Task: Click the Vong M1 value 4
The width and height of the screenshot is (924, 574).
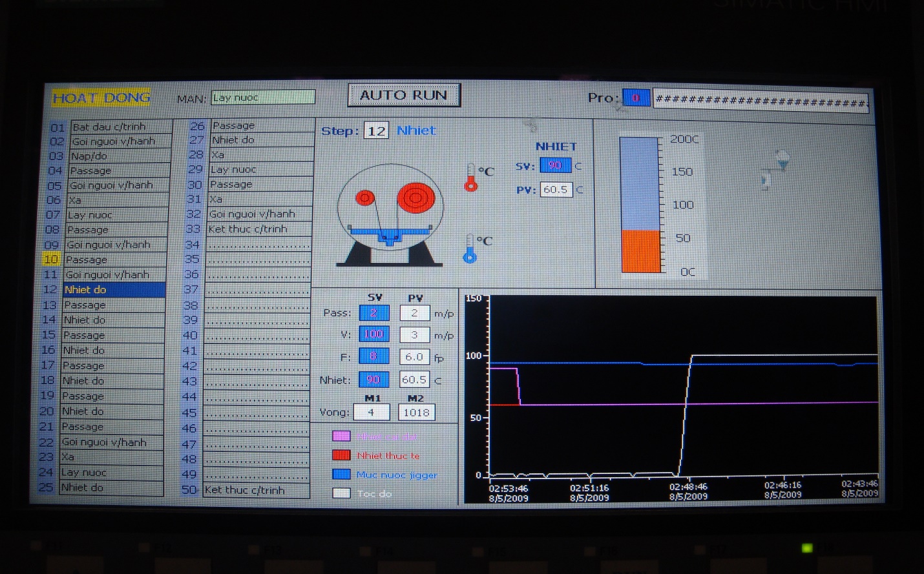Action: (x=372, y=412)
